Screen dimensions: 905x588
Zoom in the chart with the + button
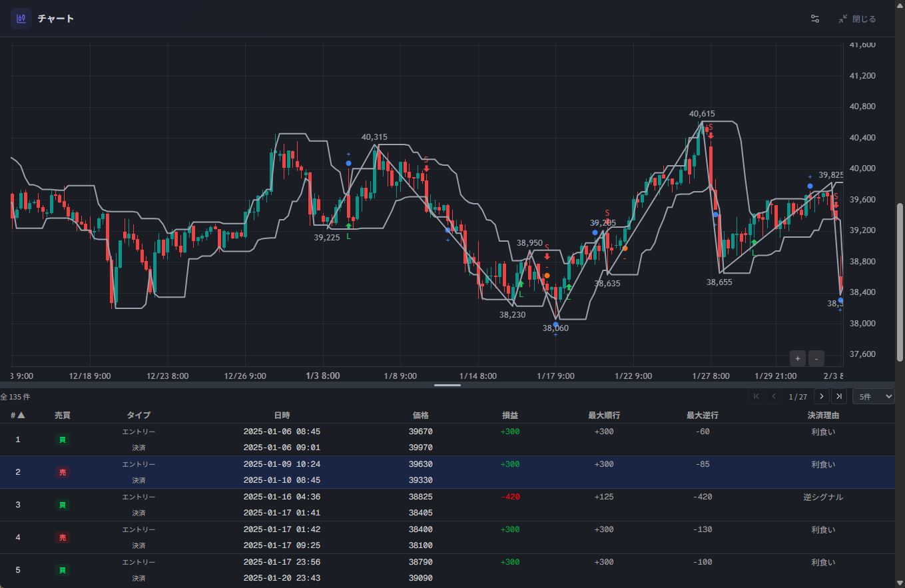pyautogui.click(x=798, y=358)
